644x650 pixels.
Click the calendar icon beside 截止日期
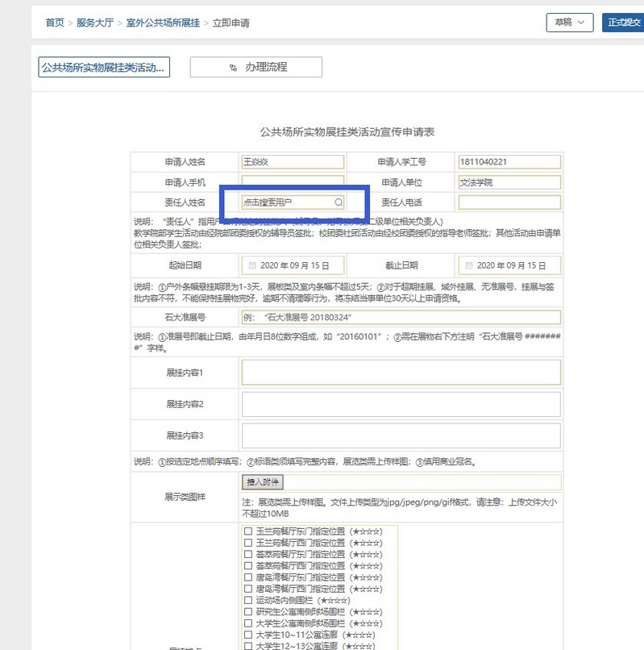tap(468, 265)
